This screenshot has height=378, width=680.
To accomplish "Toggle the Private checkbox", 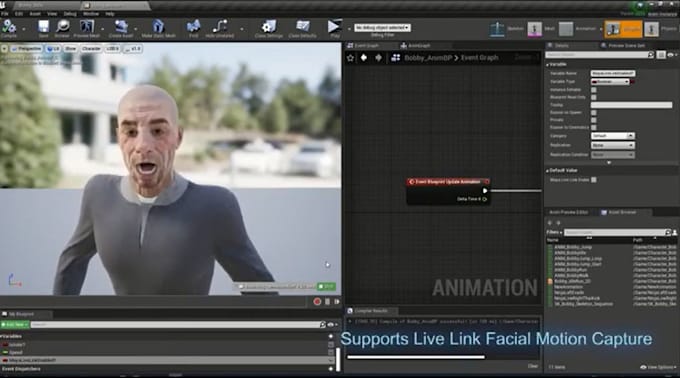I will pos(594,120).
